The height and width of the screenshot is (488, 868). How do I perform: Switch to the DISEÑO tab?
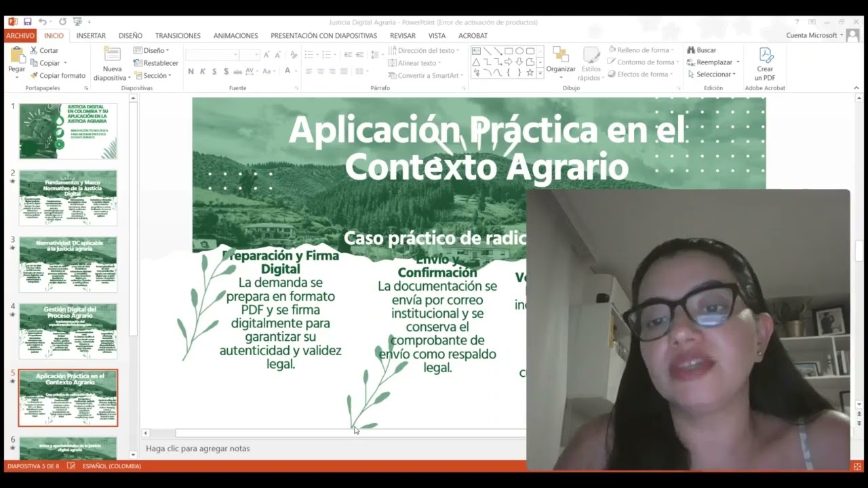click(130, 35)
